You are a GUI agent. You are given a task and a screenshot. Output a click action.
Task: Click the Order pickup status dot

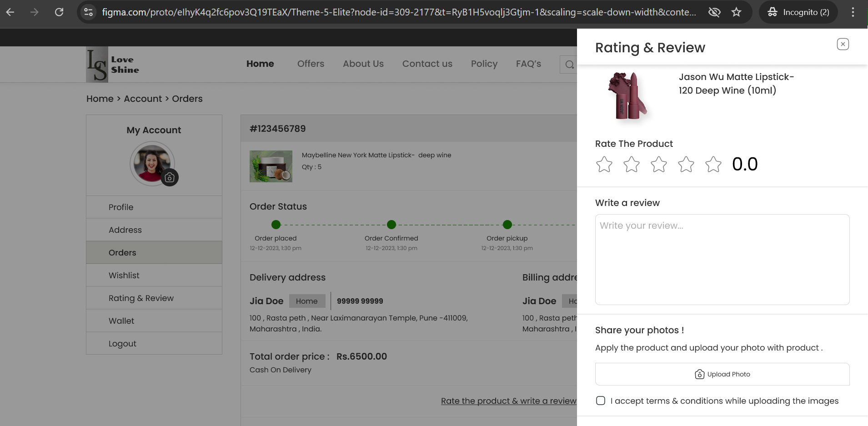pos(507,224)
